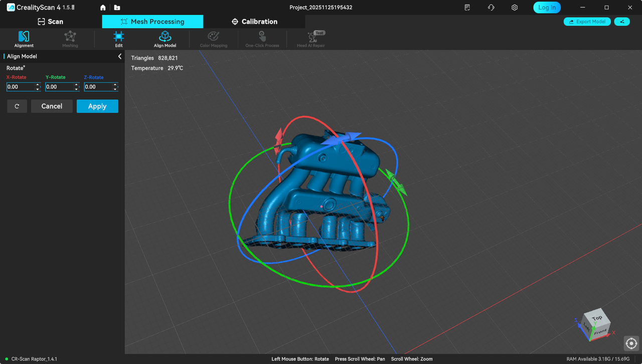Run One-Click Process

click(261, 39)
